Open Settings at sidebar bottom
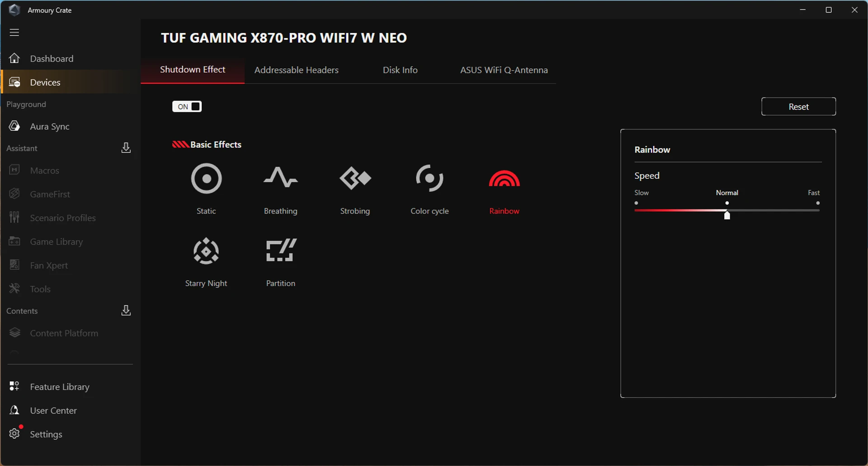This screenshot has width=868, height=466. [x=71, y=434]
